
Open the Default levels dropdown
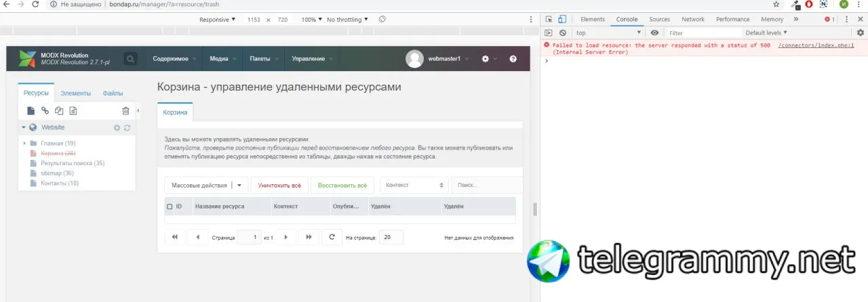[x=766, y=33]
